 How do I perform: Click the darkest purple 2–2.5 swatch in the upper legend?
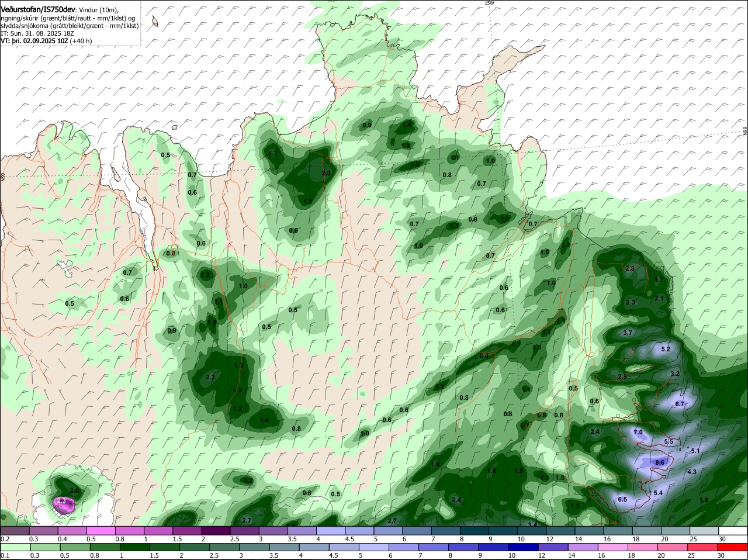point(217,531)
